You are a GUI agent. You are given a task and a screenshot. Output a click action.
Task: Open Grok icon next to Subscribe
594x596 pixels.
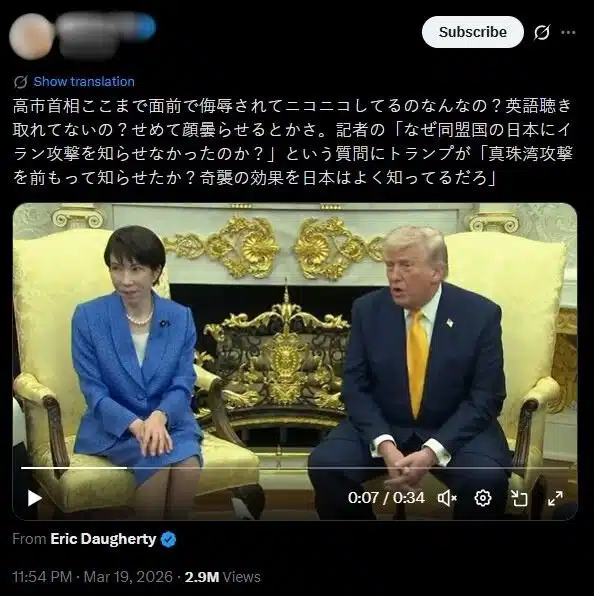click(x=542, y=32)
